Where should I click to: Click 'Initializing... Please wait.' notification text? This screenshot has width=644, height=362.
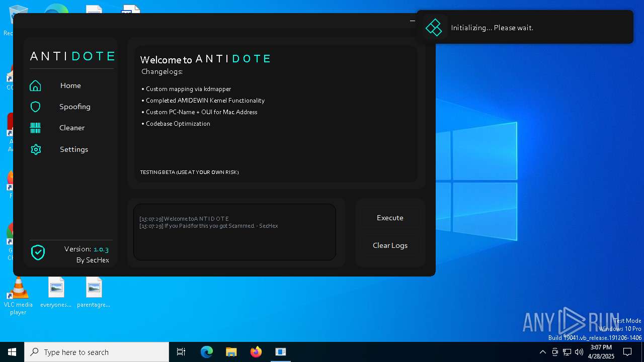point(492,28)
